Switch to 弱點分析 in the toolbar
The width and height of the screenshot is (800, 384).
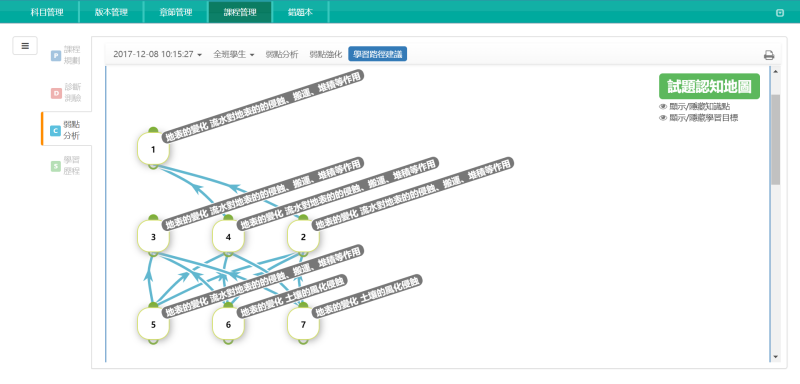282,54
